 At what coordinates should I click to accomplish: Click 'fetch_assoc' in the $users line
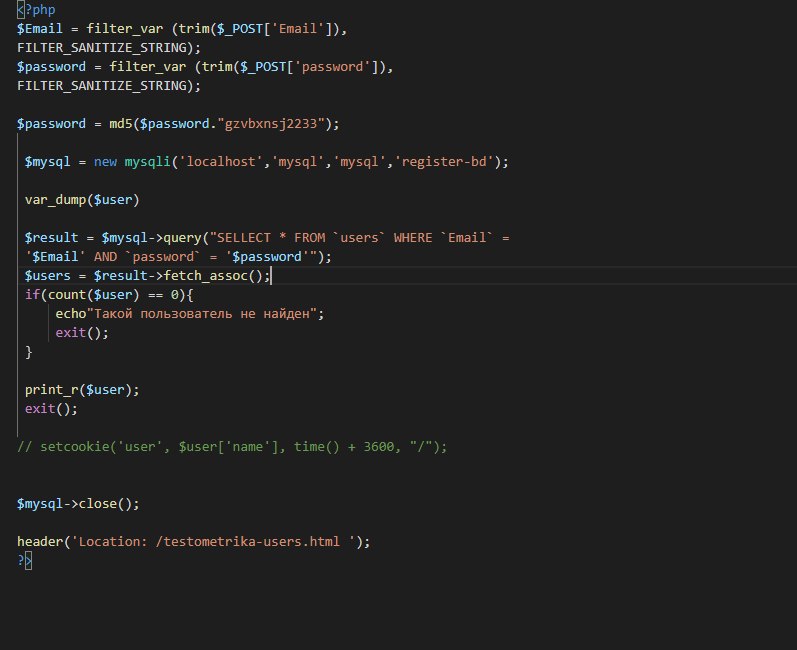tap(205, 276)
